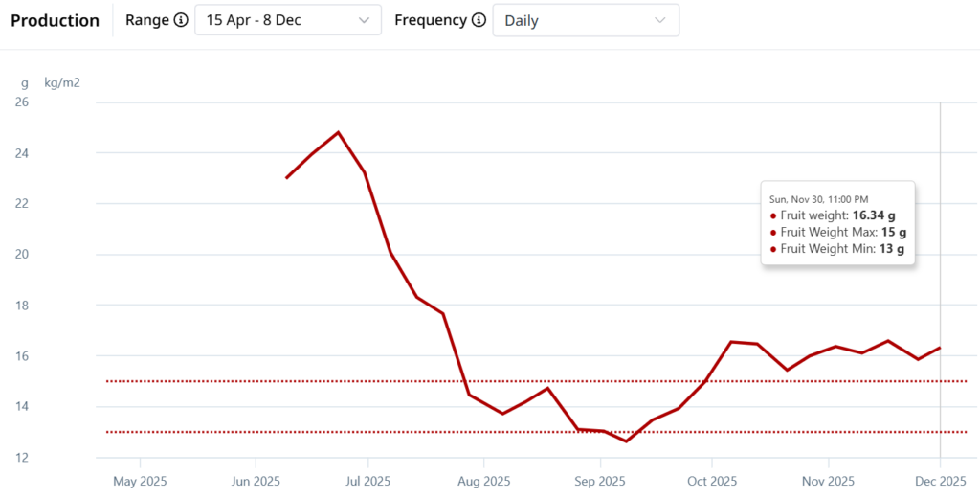Click the tooltip date header Sun, Nov 30
Viewport: 980px width, 498px height.
coord(818,198)
